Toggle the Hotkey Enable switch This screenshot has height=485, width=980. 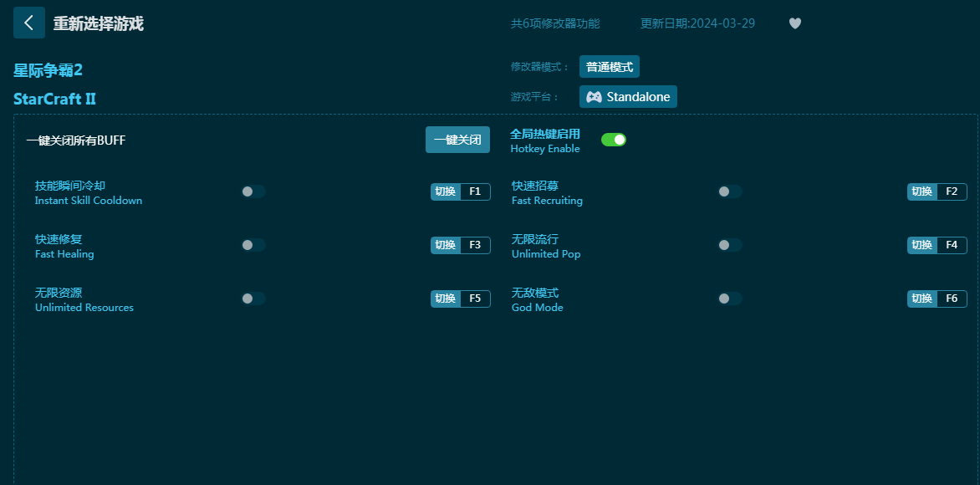click(614, 140)
